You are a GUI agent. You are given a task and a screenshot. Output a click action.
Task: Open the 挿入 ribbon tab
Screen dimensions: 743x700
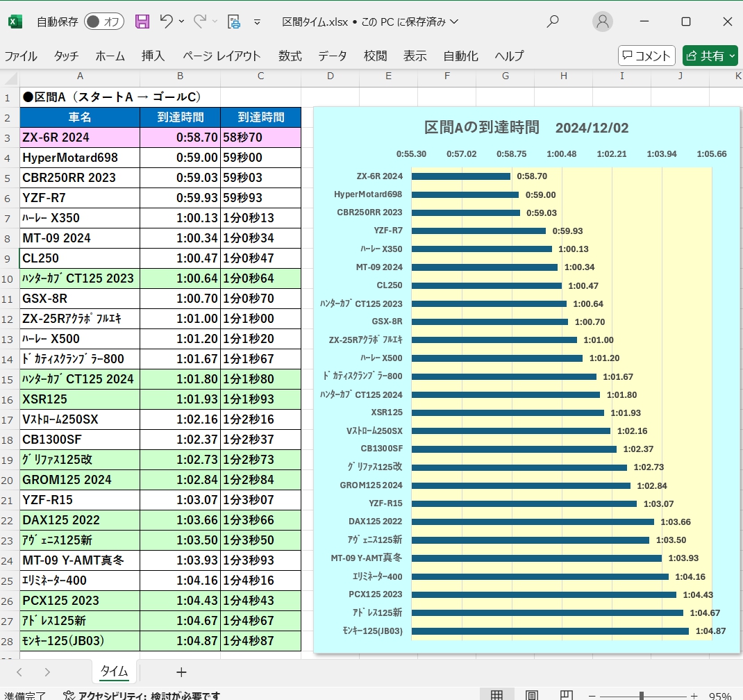tap(153, 56)
